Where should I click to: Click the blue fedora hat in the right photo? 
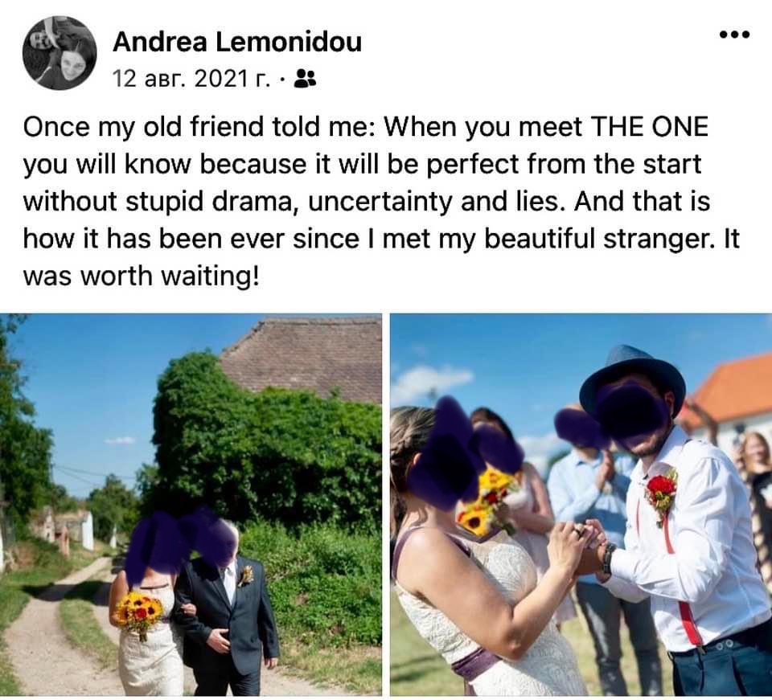click(x=633, y=378)
